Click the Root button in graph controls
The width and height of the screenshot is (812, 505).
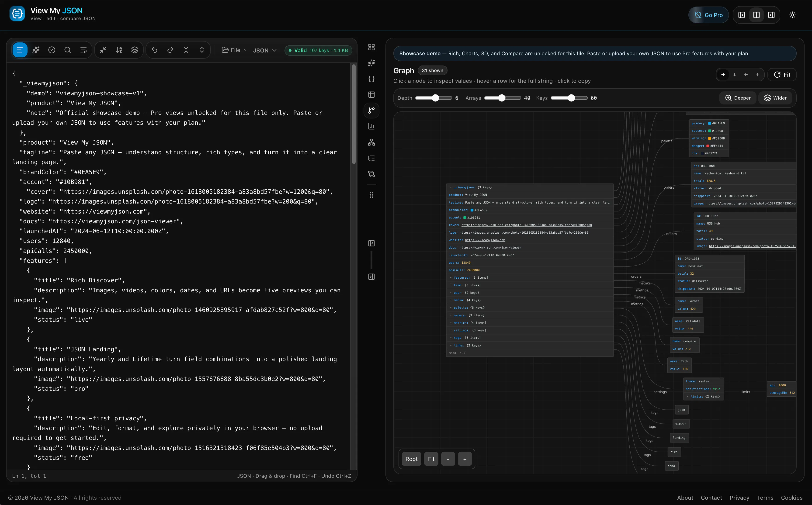pyautogui.click(x=412, y=459)
